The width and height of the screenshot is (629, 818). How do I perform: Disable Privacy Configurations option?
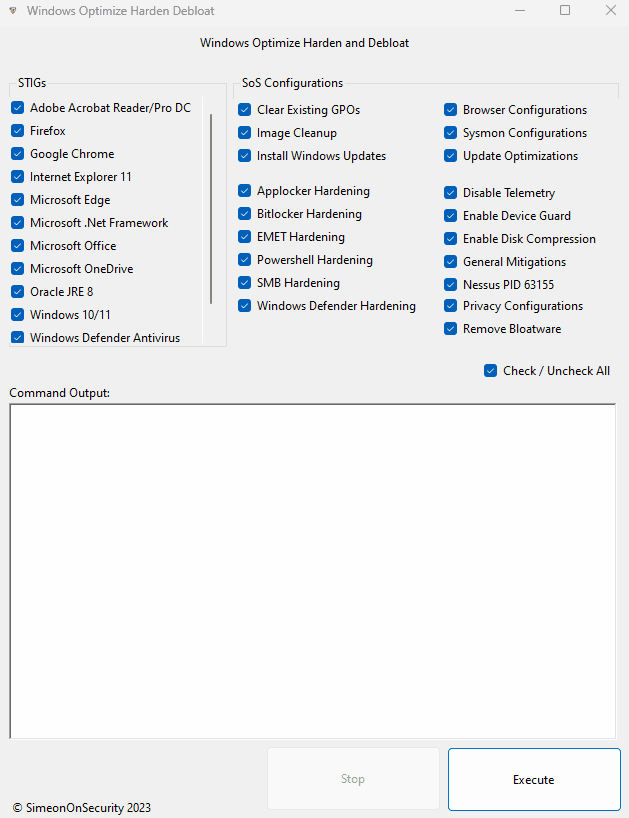coord(451,306)
